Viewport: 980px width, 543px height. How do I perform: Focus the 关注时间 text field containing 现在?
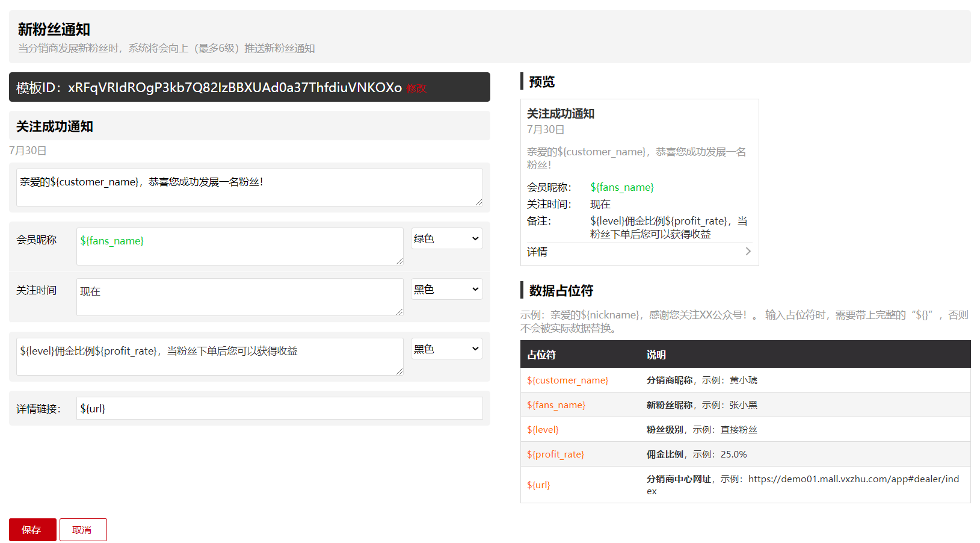pyautogui.click(x=239, y=297)
